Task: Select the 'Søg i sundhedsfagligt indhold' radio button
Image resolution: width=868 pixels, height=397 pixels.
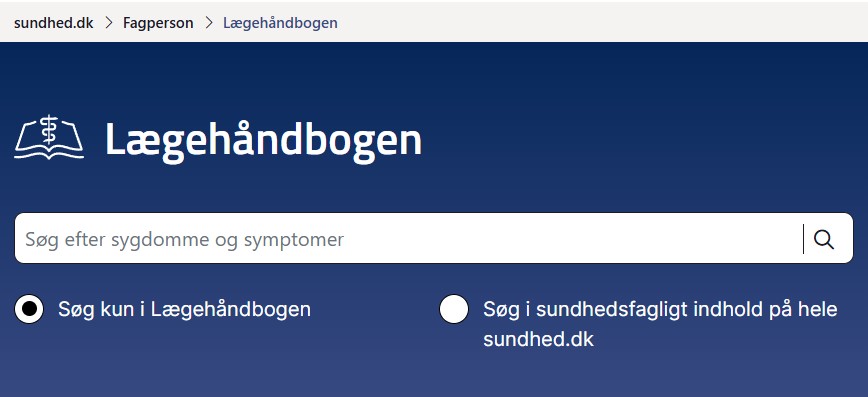Action: pos(454,309)
